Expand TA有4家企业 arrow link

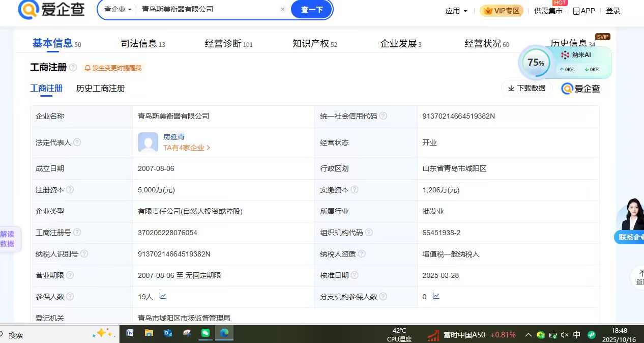point(187,148)
